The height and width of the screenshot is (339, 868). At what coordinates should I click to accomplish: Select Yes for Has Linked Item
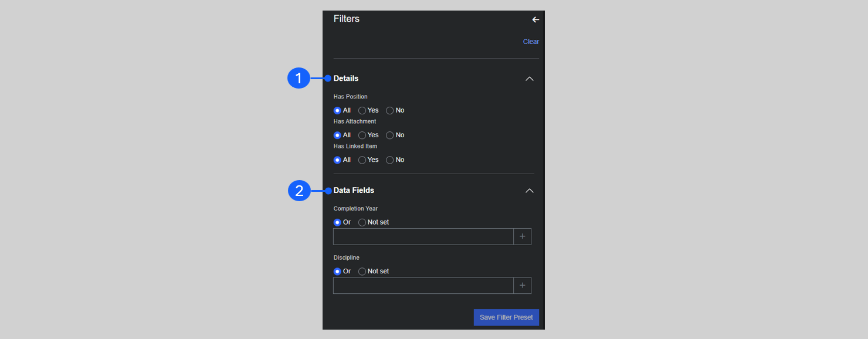(x=362, y=160)
